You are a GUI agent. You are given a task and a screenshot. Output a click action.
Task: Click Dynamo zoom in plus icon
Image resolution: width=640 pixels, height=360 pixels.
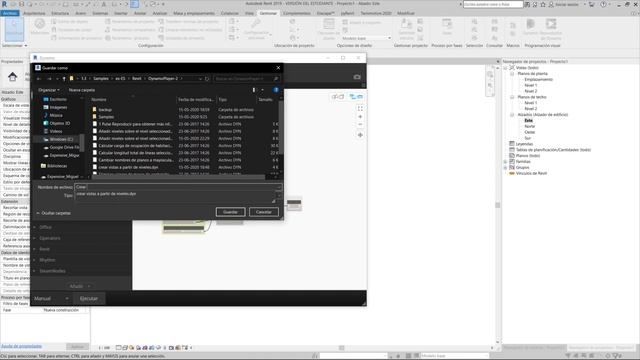pyautogui.click(x=360, y=117)
